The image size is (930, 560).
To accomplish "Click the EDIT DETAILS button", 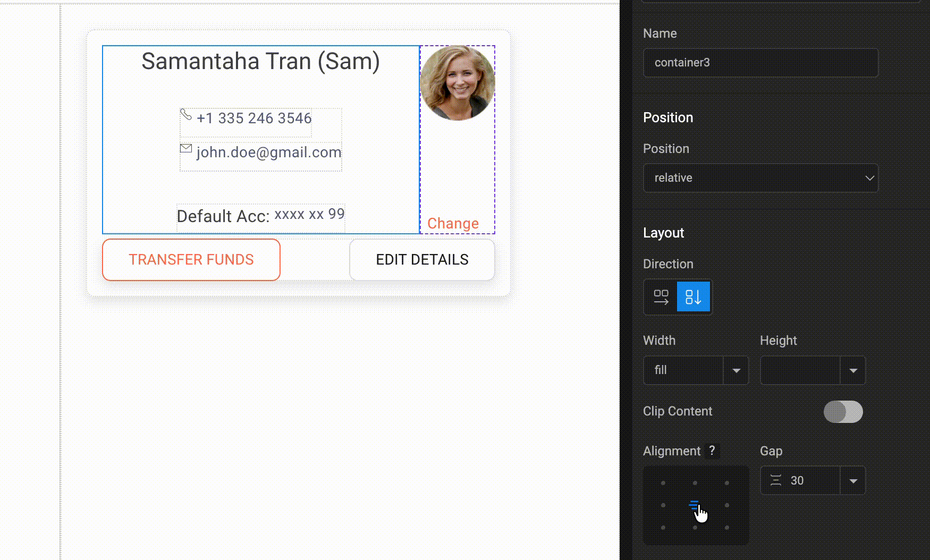I will tap(422, 259).
